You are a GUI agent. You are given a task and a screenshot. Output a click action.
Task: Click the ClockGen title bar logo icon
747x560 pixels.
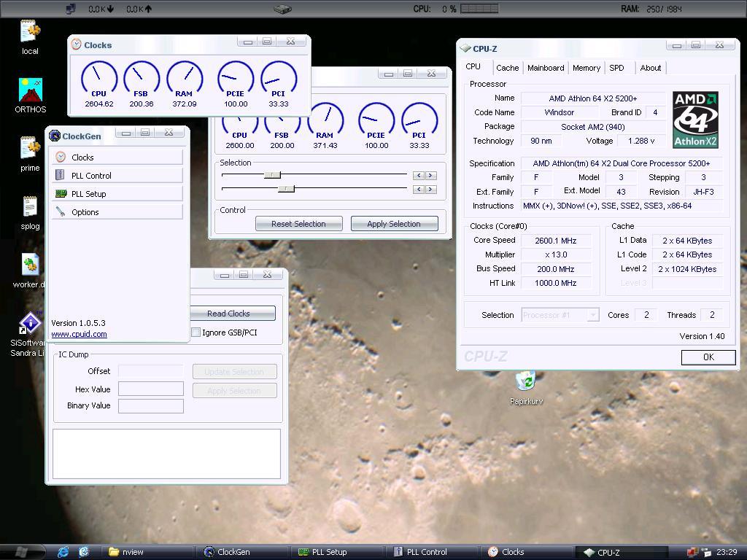click(54, 136)
